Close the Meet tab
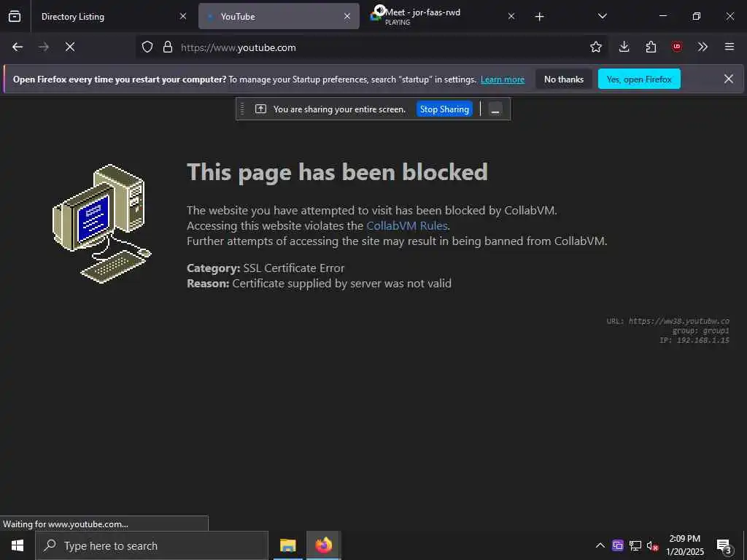The image size is (747, 560). click(511, 16)
